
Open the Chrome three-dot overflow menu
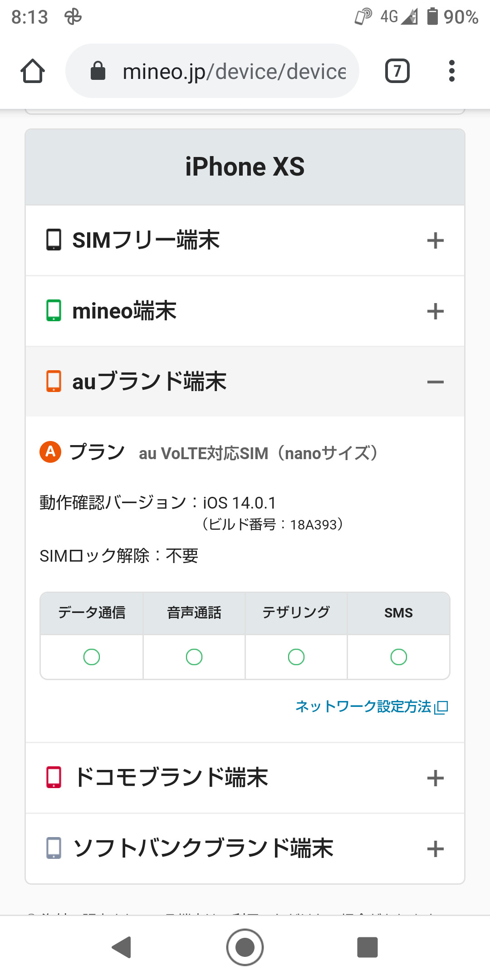[451, 71]
